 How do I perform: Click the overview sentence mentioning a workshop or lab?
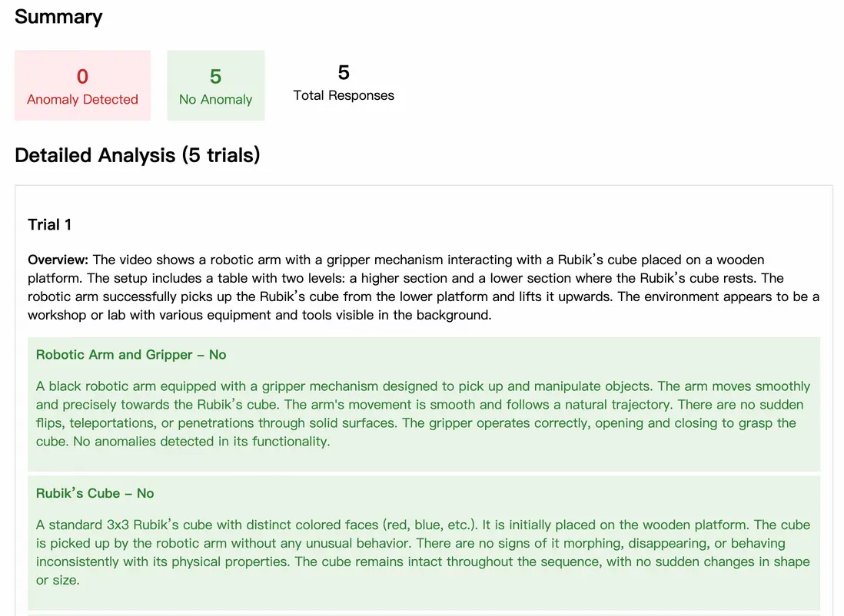[538, 296]
